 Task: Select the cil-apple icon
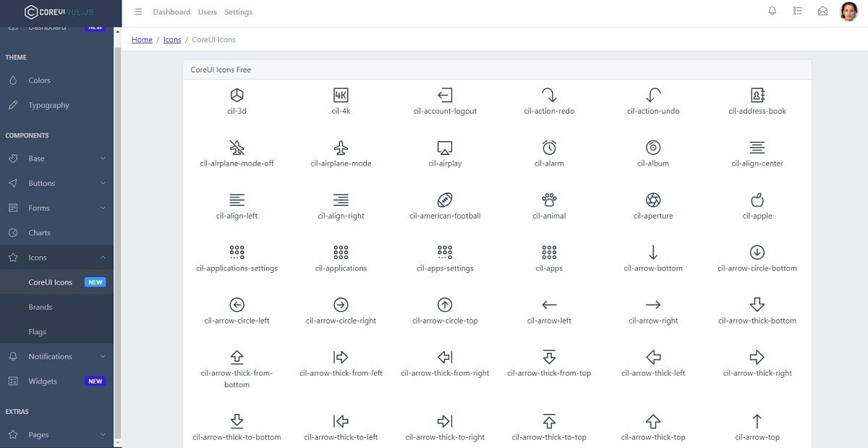tap(757, 200)
